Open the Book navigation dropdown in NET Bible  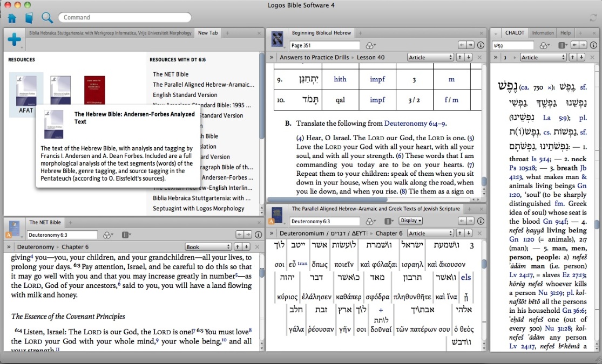207,247
